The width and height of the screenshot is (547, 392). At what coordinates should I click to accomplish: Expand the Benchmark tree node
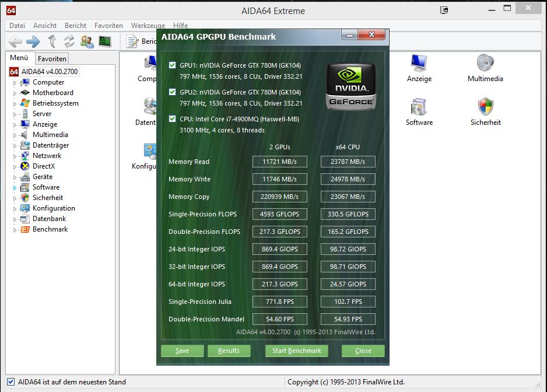[15, 230]
